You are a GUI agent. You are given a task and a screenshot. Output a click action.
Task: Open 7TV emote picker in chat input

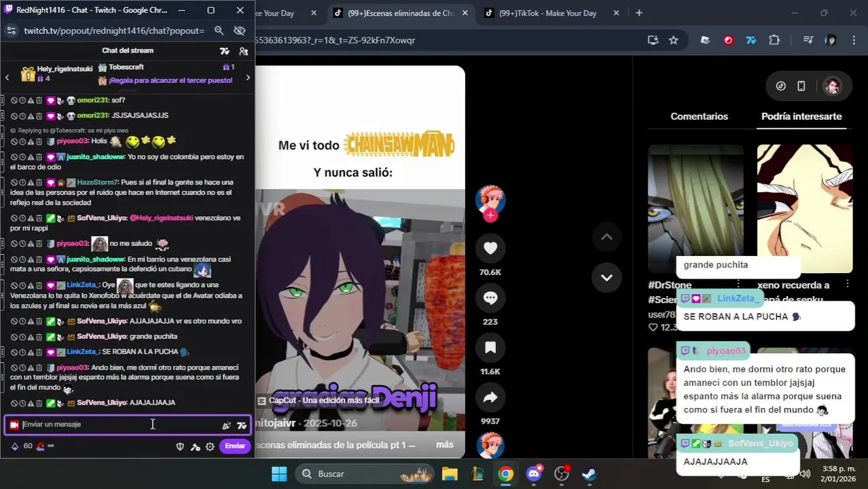point(242,425)
